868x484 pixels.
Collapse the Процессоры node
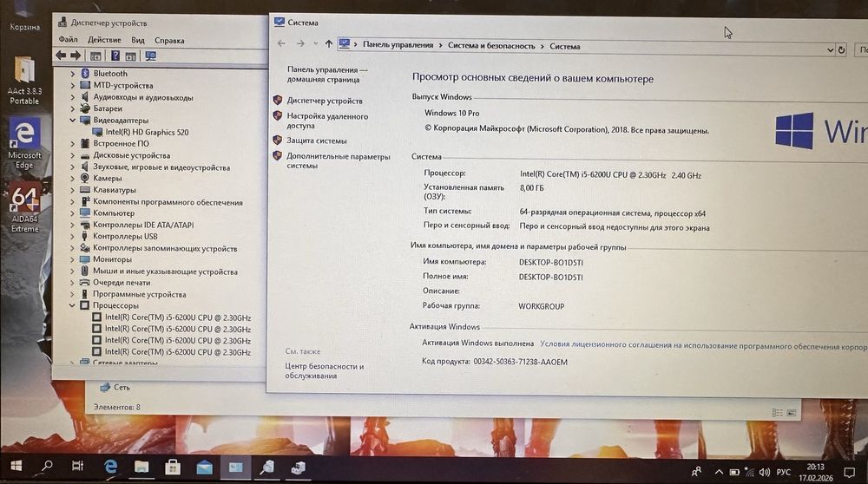[x=72, y=305]
